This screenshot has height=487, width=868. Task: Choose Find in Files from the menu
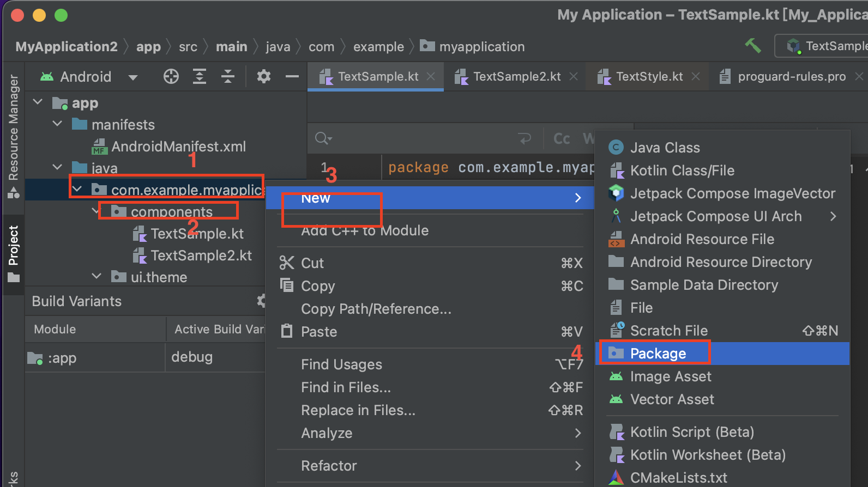pyautogui.click(x=430, y=387)
